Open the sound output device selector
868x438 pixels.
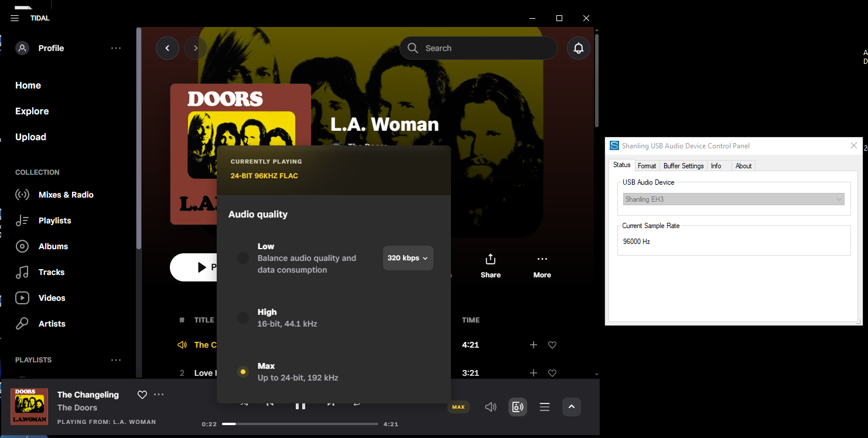point(518,407)
